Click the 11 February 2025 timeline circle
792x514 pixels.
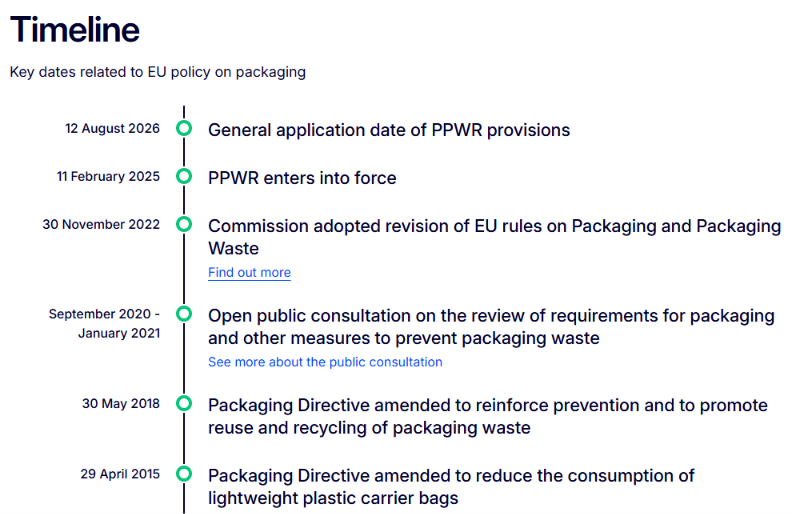(x=184, y=176)
